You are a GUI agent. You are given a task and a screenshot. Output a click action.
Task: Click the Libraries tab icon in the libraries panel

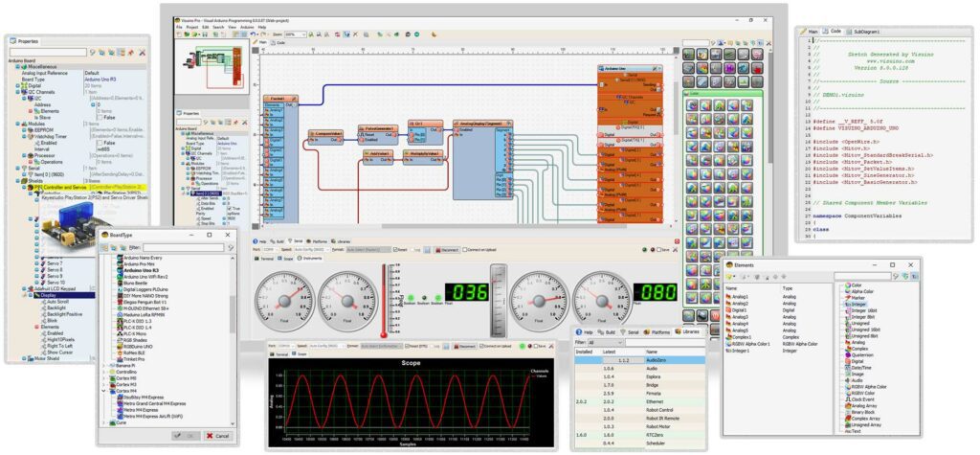(x=678, y=331)
